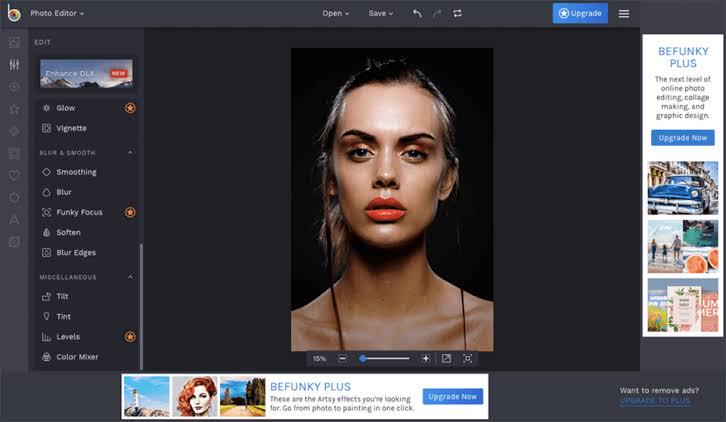Select the Color Mixer tool

click(87, 357)
